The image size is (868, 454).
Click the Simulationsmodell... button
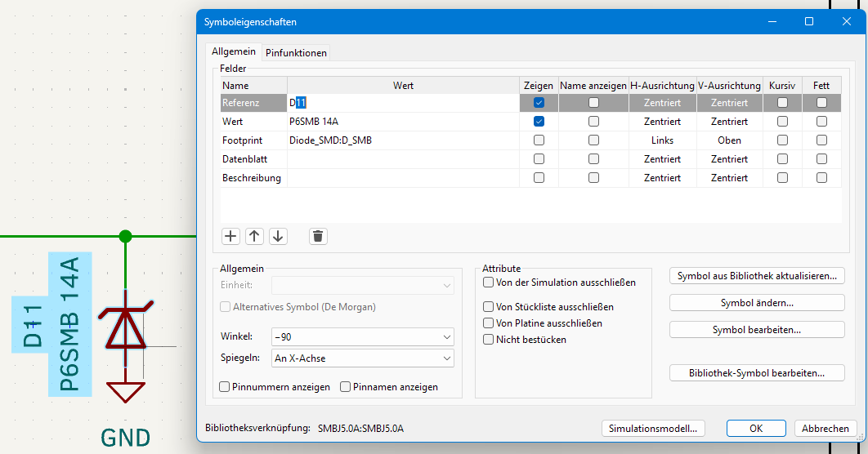[652, 429]
